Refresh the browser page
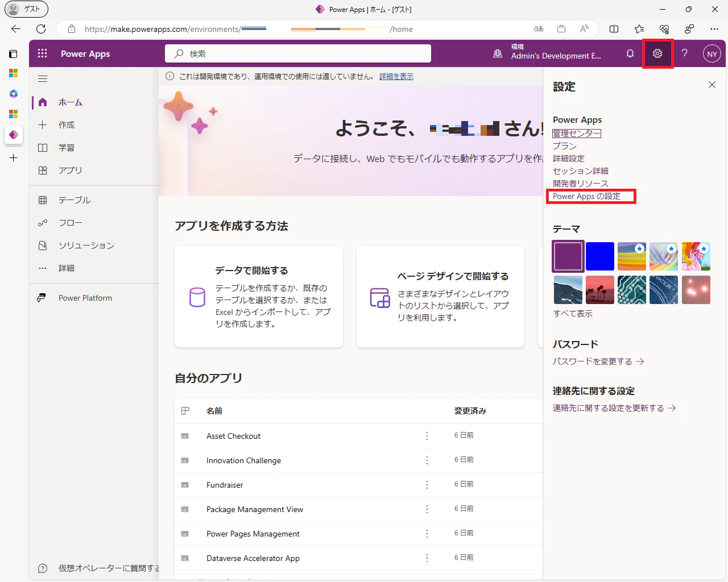This screenshot has width=728, height=582. point(41,29)
